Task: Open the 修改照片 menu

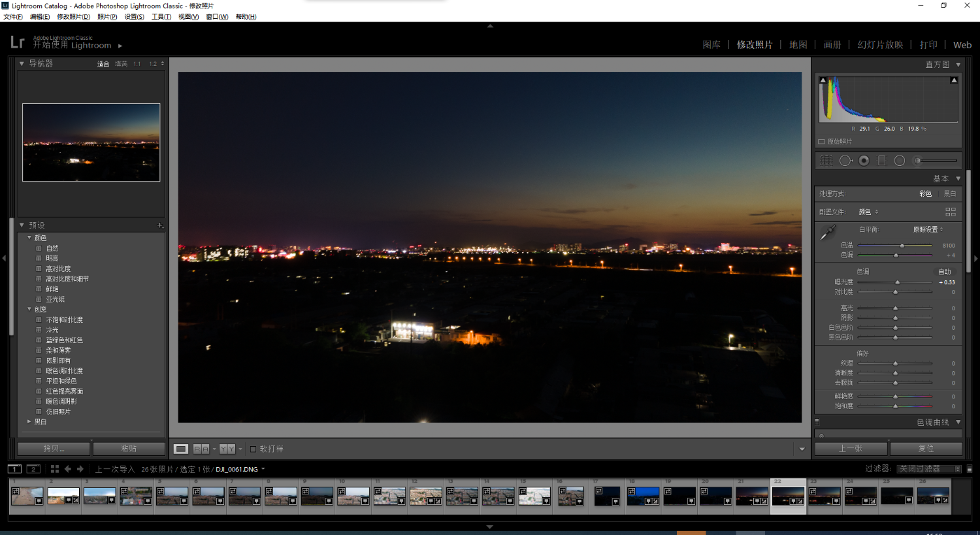Action: [x=73, y=17]
